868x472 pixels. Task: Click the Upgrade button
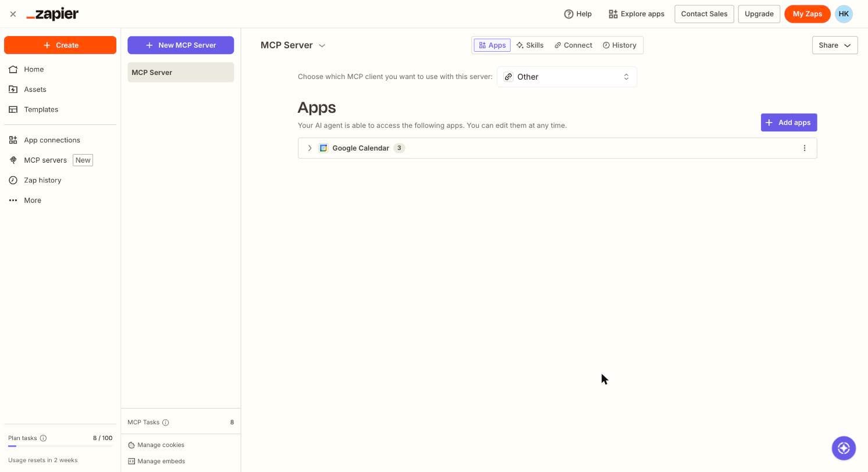click(x=759, y=14)
